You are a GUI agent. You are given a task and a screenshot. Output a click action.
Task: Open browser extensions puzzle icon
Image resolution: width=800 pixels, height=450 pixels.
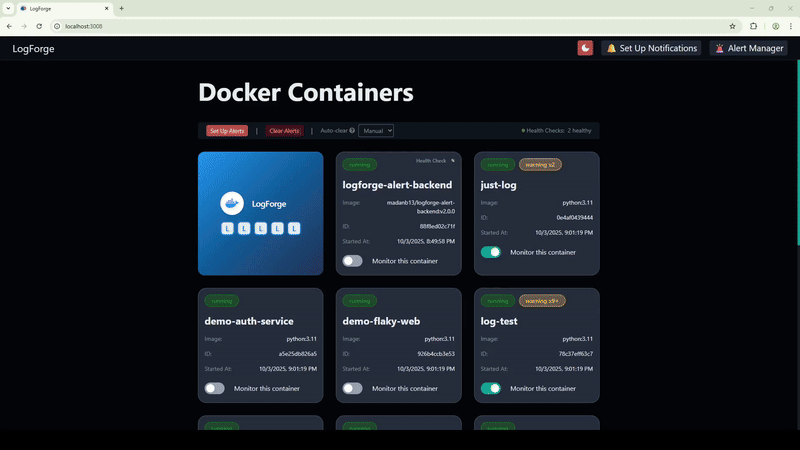(753, 26)
